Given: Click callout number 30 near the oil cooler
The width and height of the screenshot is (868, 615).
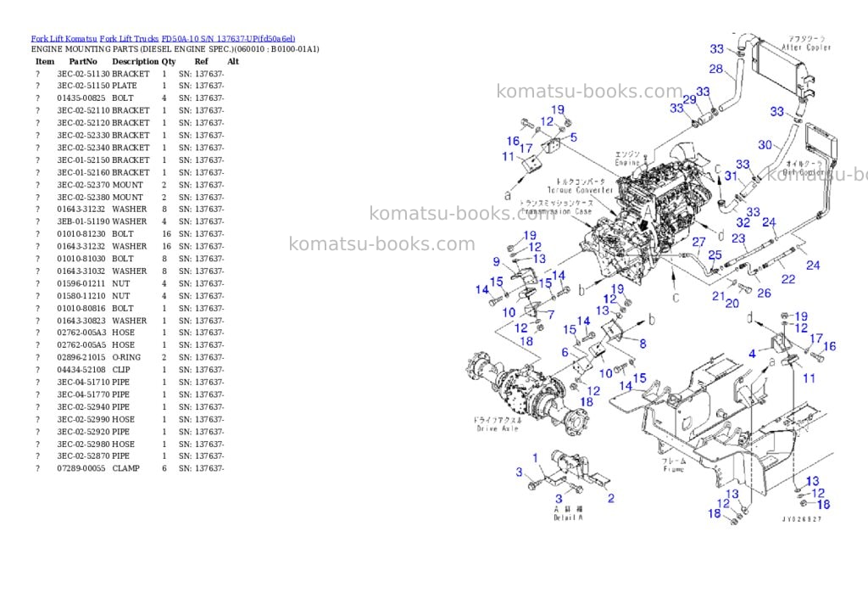Looking at the screenshot, I should (x=765, y=144).
